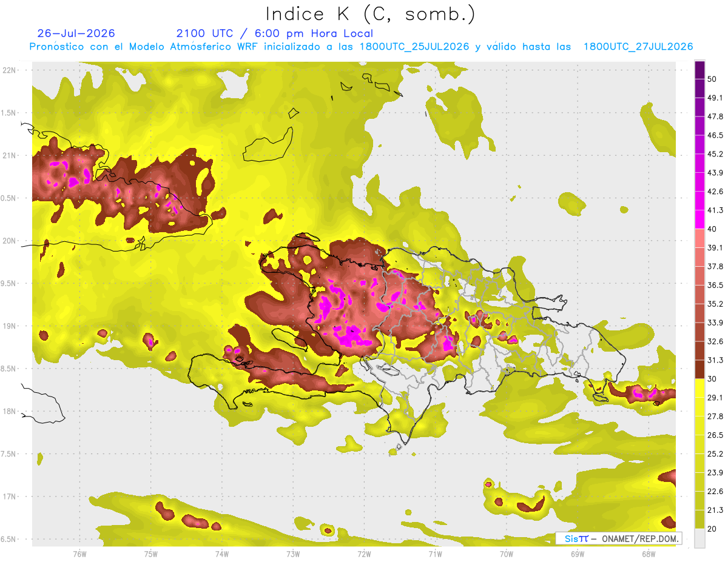Click the "18N" latitude label
Image resolution: width=728 pixels, height=562 pixels.
tap(9, 411)
